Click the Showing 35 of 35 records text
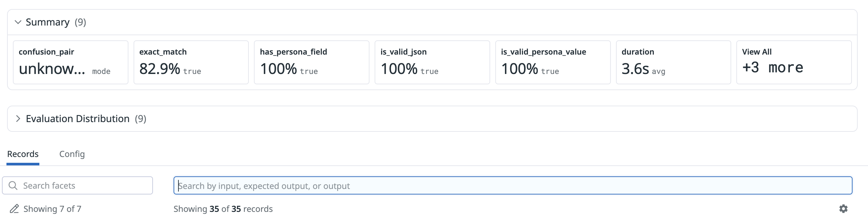This screenshot has height=219, width=868. [223, 209]
